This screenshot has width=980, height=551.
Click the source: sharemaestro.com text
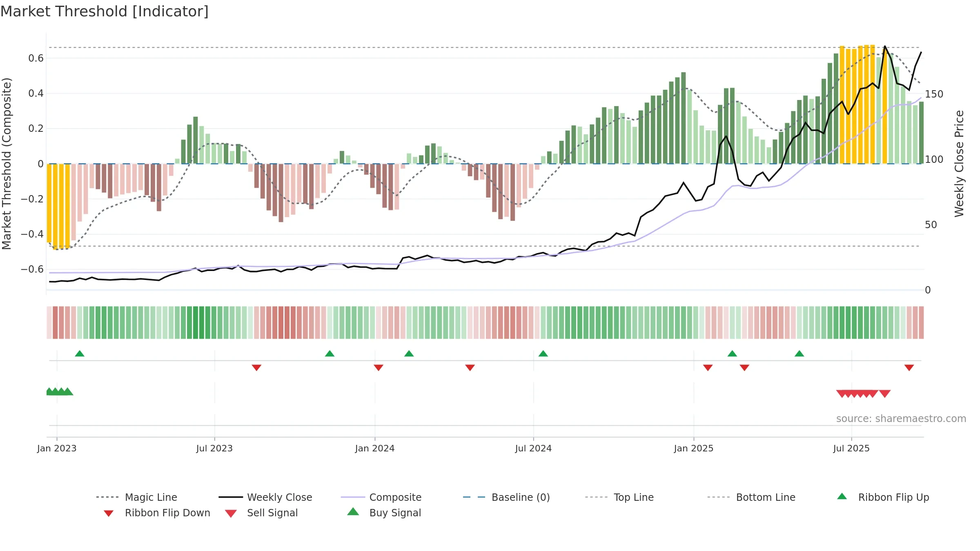coord(901,419)
